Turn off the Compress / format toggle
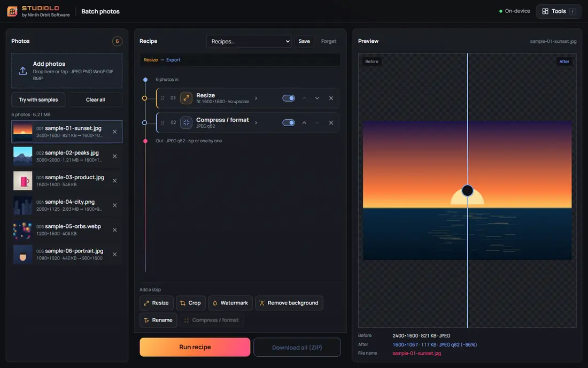 pyautogui.click(x=288, y=122)
